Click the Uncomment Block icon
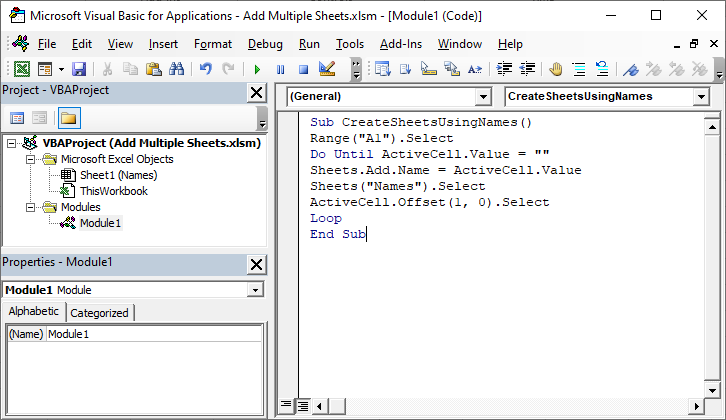The image size is (726, 420). tap(602, 69)
